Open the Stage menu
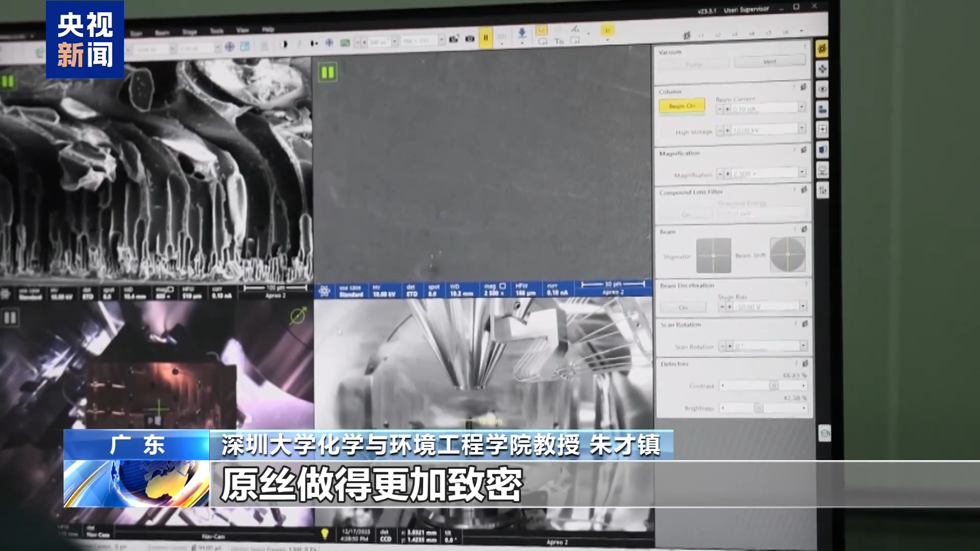This screenshot has width=980, height=551. coord(190,32)
